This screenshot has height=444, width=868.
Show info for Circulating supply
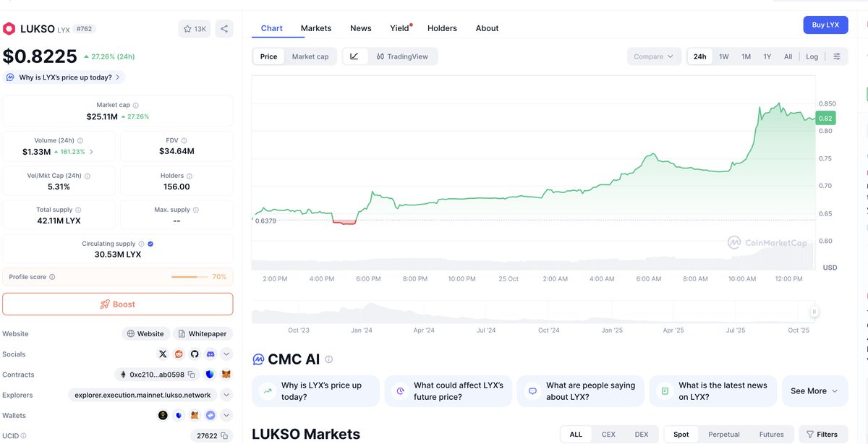click(x=141, y=244)
